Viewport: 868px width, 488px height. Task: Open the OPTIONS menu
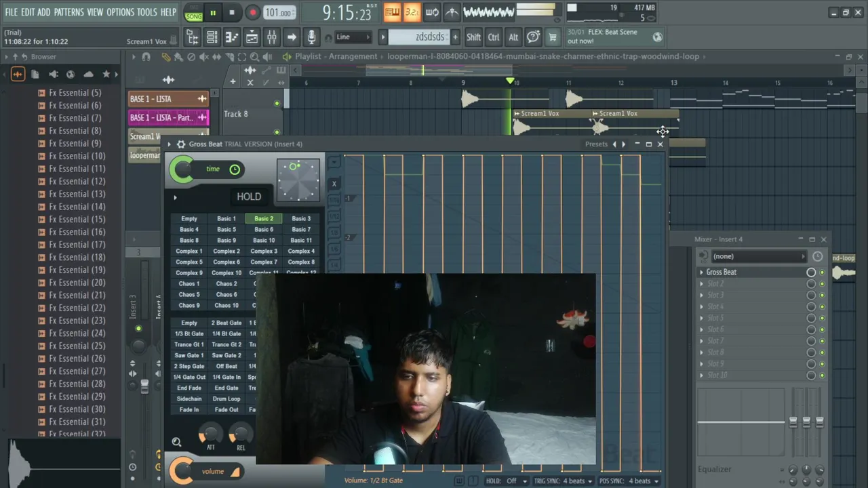click(x=121, y=12)
